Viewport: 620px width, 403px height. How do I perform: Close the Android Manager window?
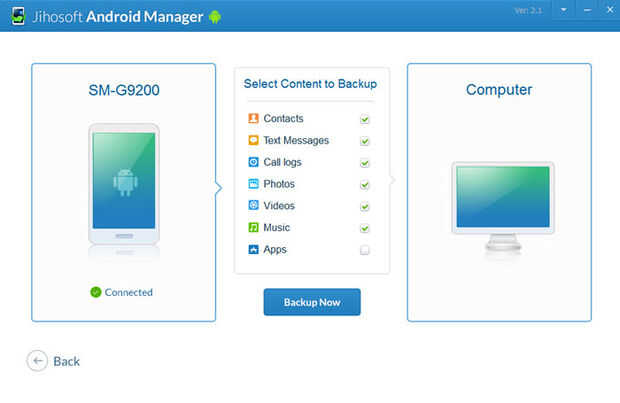(610, 10)
